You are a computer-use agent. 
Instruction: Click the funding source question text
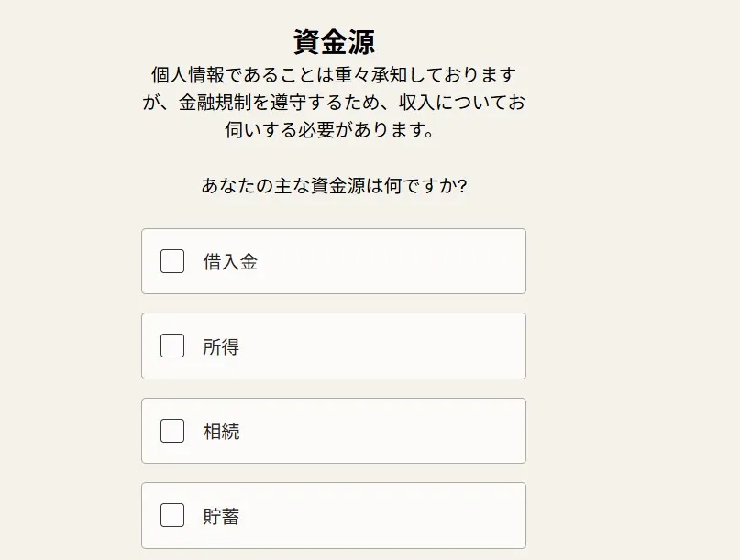(334, 184)
